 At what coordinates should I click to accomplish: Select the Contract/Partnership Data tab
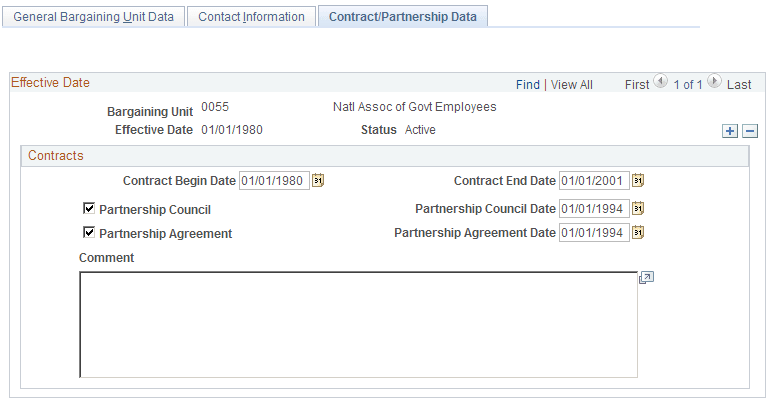click(402, 17)
